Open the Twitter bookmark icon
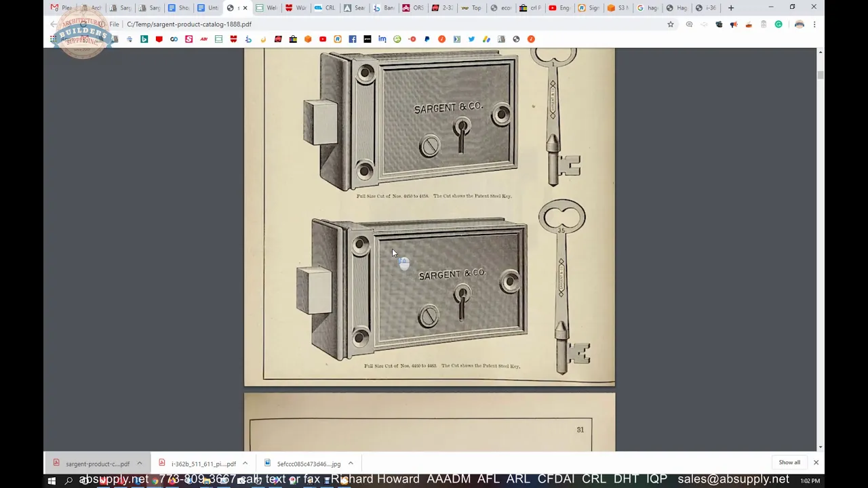 (471, 39)
